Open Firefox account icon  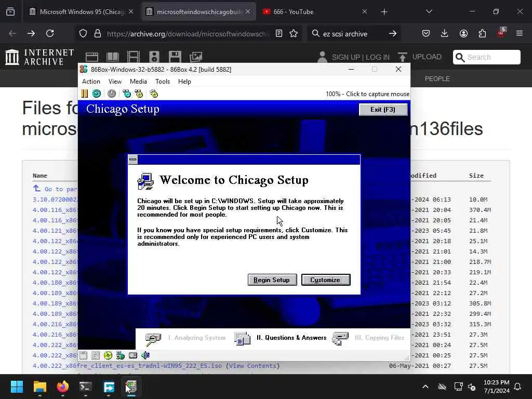[463, 33]
